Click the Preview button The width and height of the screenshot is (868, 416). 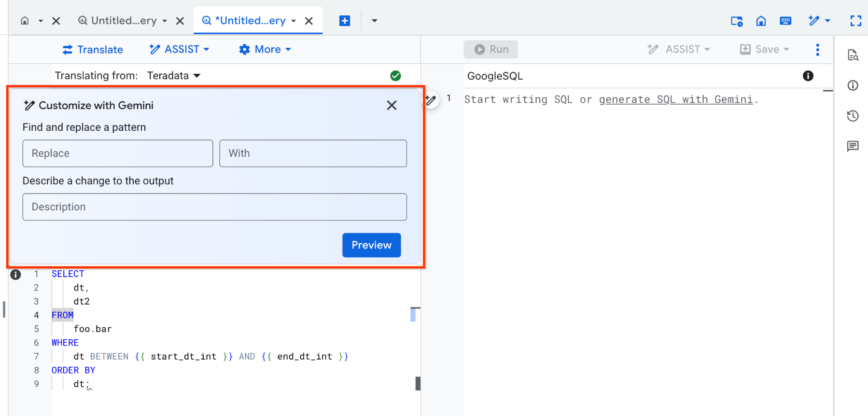pyautogui.click(x=371, y=245)
